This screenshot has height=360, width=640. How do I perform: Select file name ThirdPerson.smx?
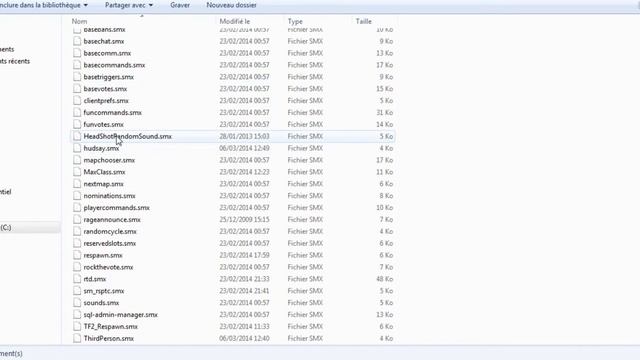tap(109, 338)
